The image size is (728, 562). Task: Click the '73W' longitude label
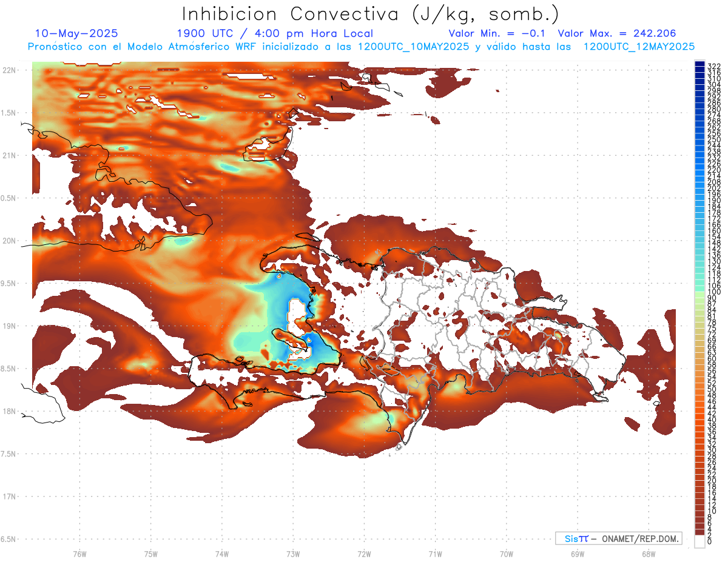tap(293, 554)
